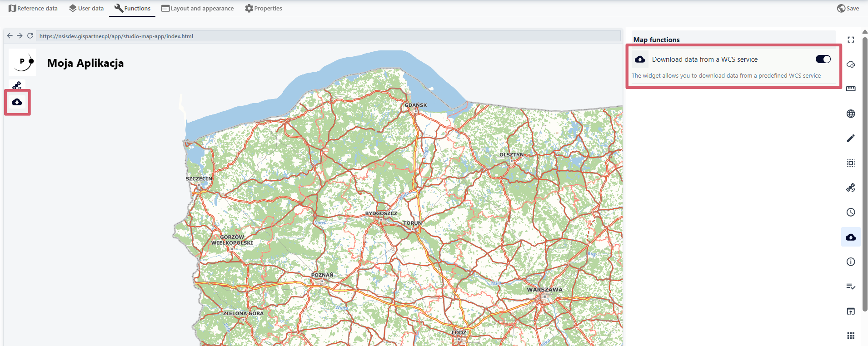Click the right panel vertical scrollbar

865,173
